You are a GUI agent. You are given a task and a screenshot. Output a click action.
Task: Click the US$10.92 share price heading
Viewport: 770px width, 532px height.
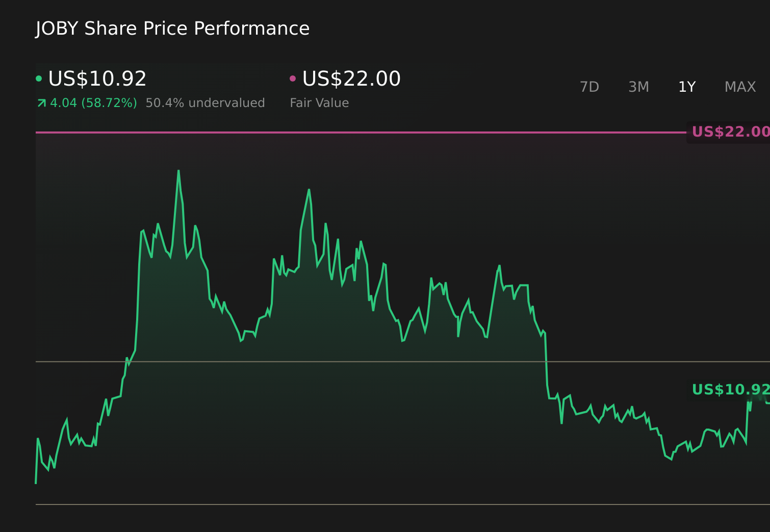(97, 79)
